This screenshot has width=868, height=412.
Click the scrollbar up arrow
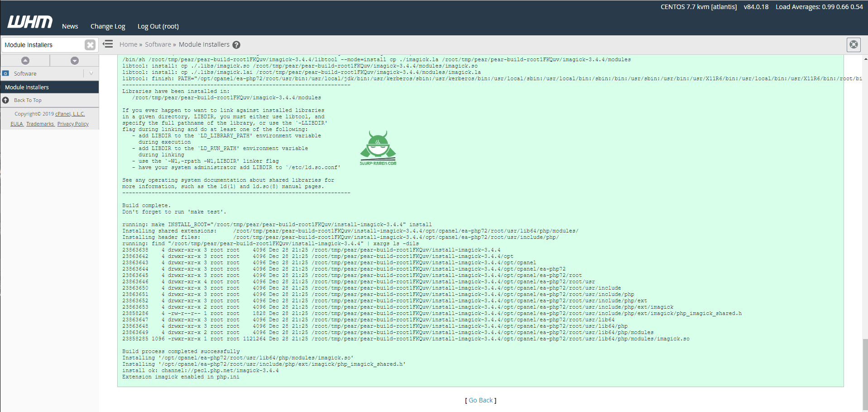click(865, 59)
